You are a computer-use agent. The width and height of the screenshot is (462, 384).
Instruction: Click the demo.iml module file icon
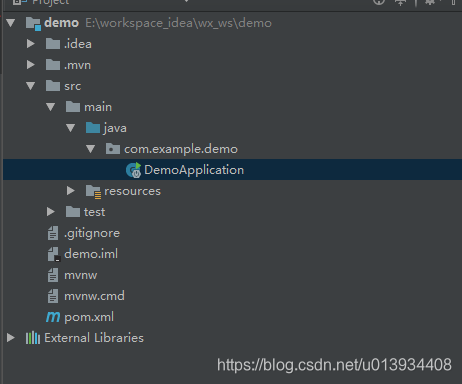coord(54,254)
